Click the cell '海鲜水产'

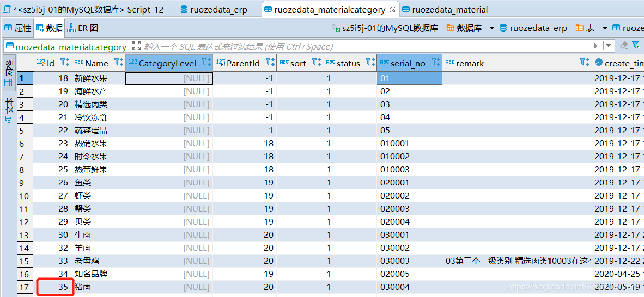[98, 91]
